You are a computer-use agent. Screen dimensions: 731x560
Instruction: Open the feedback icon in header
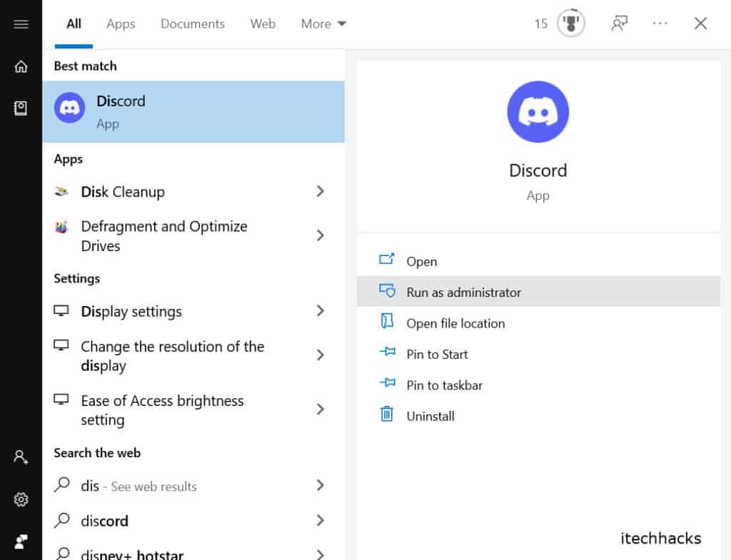(619, 24)
